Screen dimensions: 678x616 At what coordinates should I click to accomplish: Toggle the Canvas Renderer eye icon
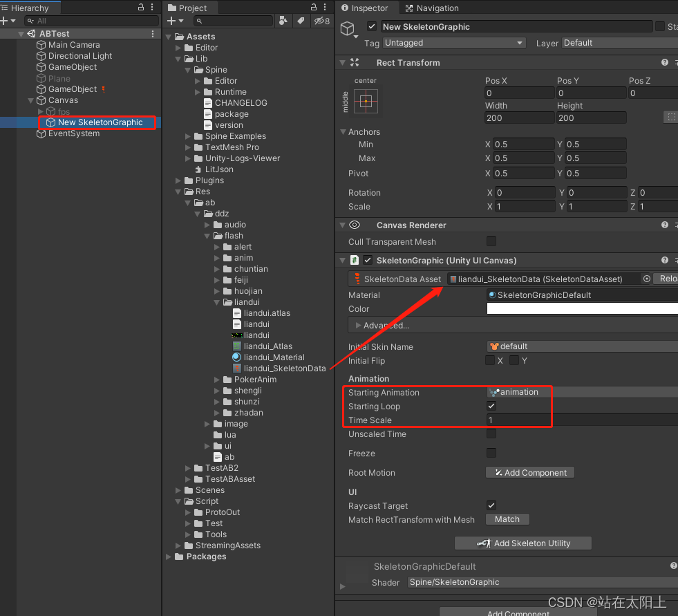pos(355,225)
